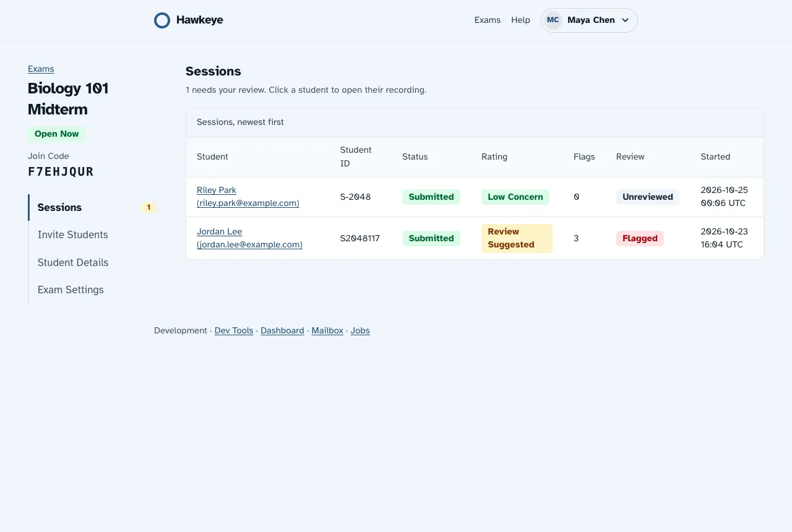Click the Rating column header

(494, 157)
